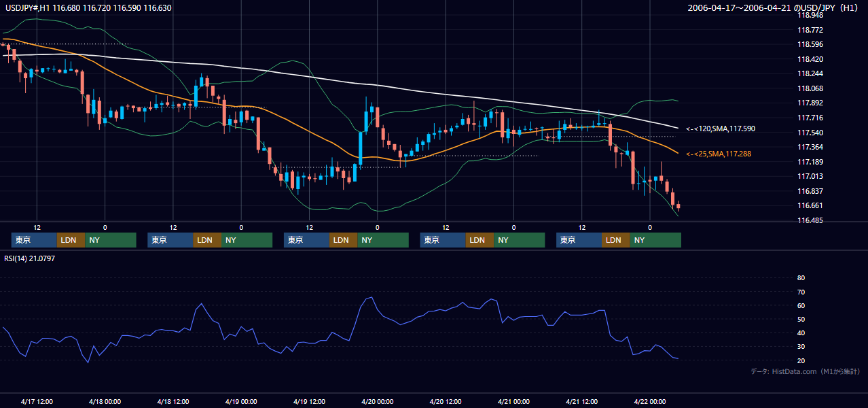Click RSI scale value 70
This screenshot has width=868, height=408.
pos(801,292)
